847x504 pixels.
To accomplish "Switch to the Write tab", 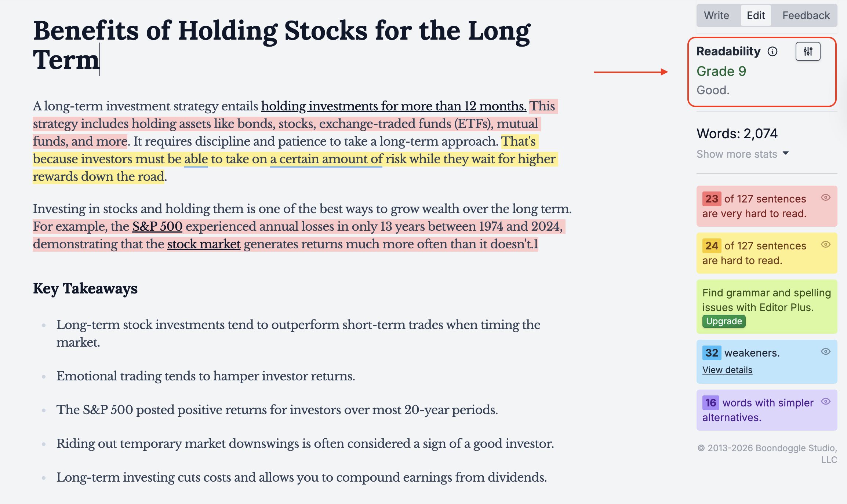I will (x=716, y=15).
